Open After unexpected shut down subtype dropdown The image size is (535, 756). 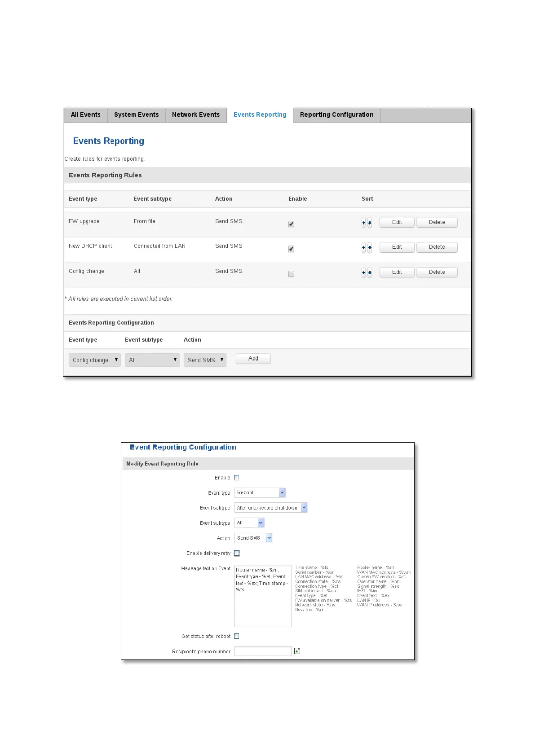point(271,508)
